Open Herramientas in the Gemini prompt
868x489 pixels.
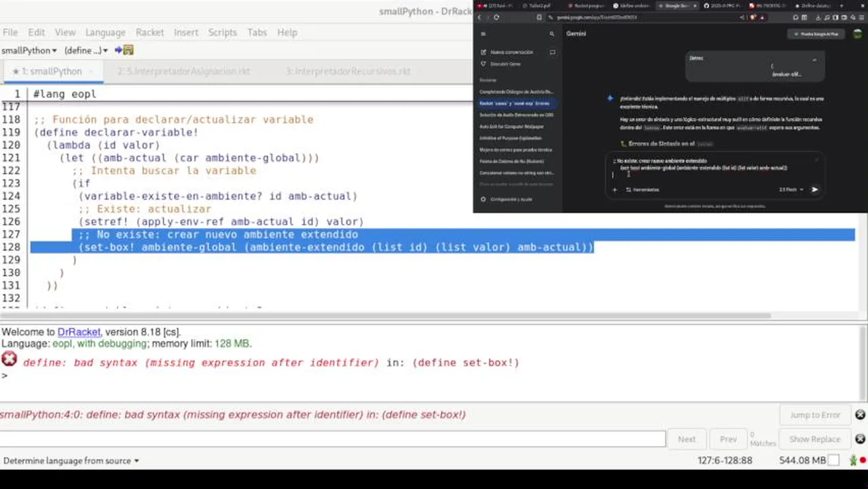(x=643, y=189)
